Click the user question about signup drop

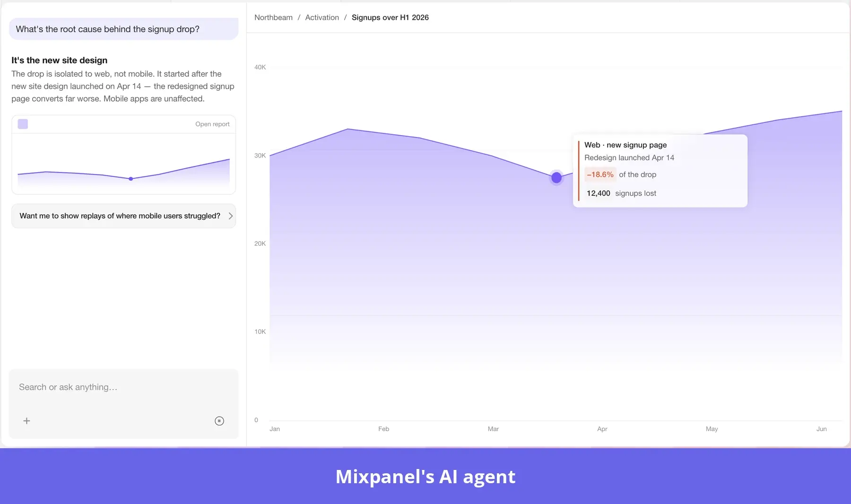pos(124,29)
